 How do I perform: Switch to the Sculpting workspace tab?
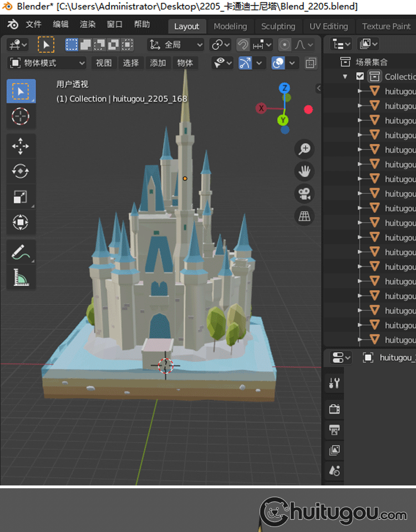pos(278,26)
